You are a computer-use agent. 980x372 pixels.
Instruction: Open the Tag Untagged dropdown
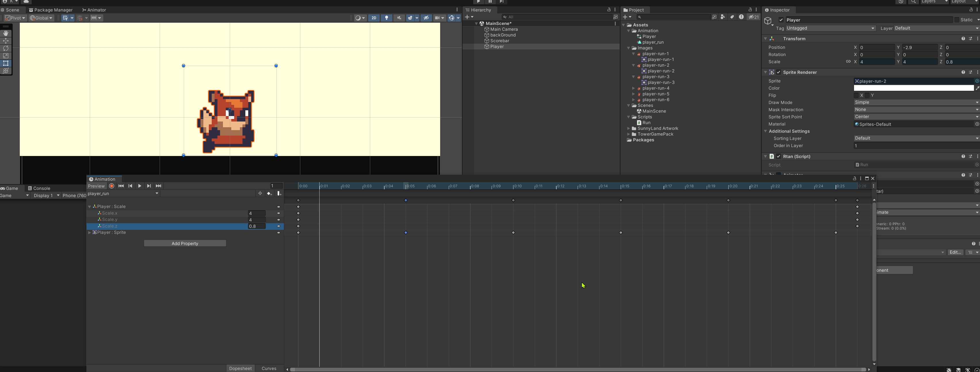[831, 28]
